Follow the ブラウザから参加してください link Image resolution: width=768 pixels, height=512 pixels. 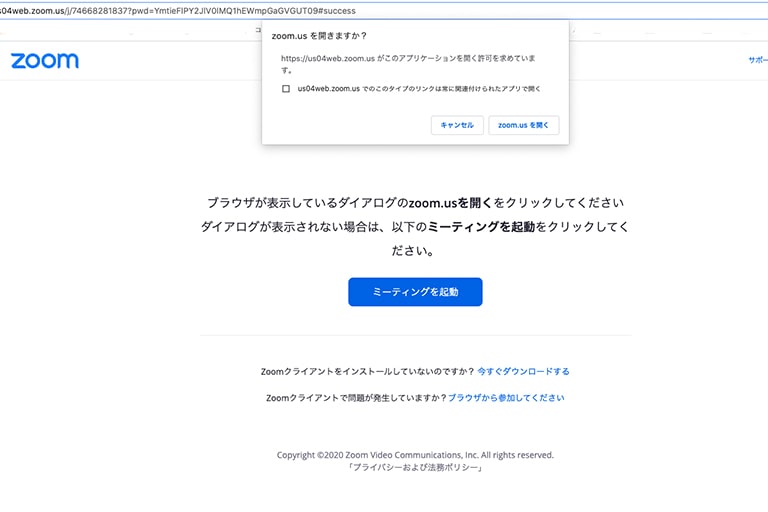click(x=506, y=397)
